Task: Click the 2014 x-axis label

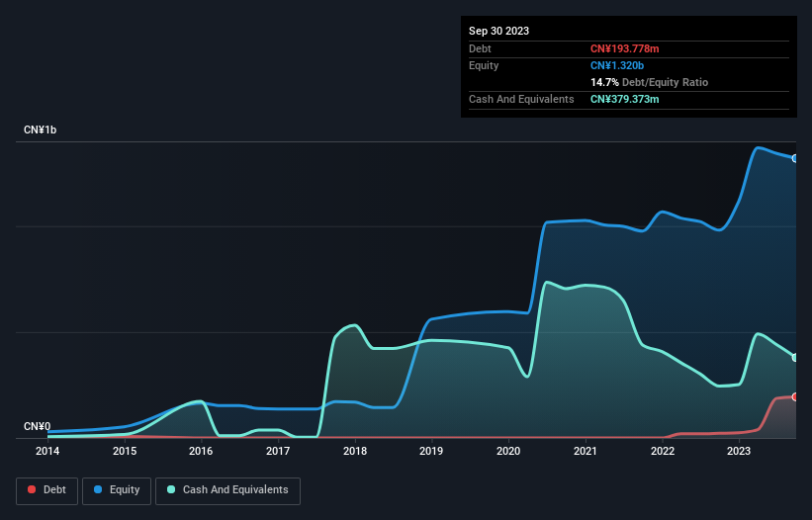Action: click(x=47, y=451)
